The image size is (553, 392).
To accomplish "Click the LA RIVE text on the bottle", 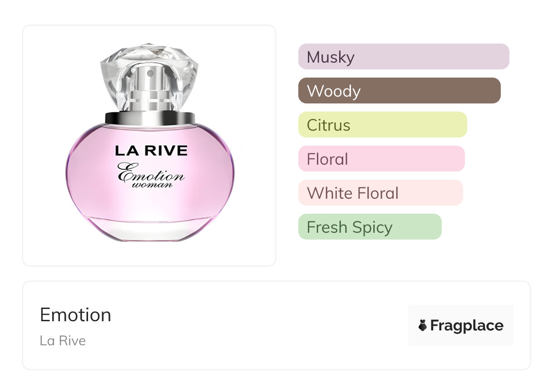I will point(151,151).
